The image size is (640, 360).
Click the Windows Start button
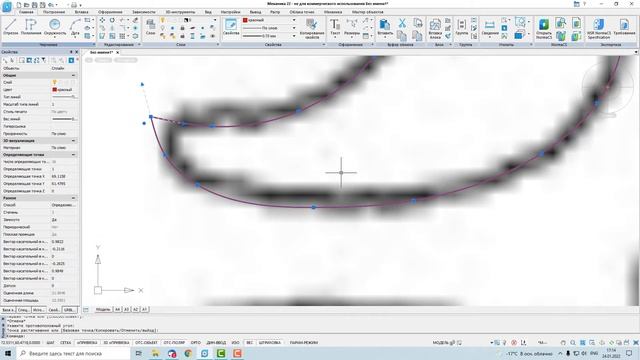8,353
